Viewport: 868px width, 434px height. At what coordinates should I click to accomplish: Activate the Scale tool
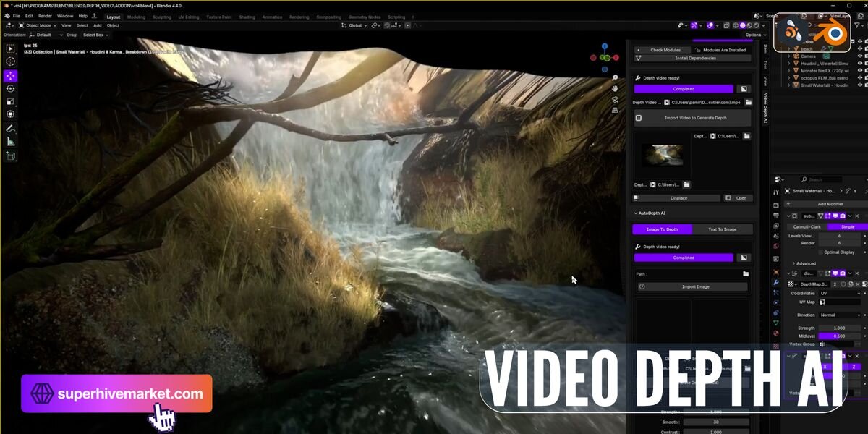click(11, 101)
